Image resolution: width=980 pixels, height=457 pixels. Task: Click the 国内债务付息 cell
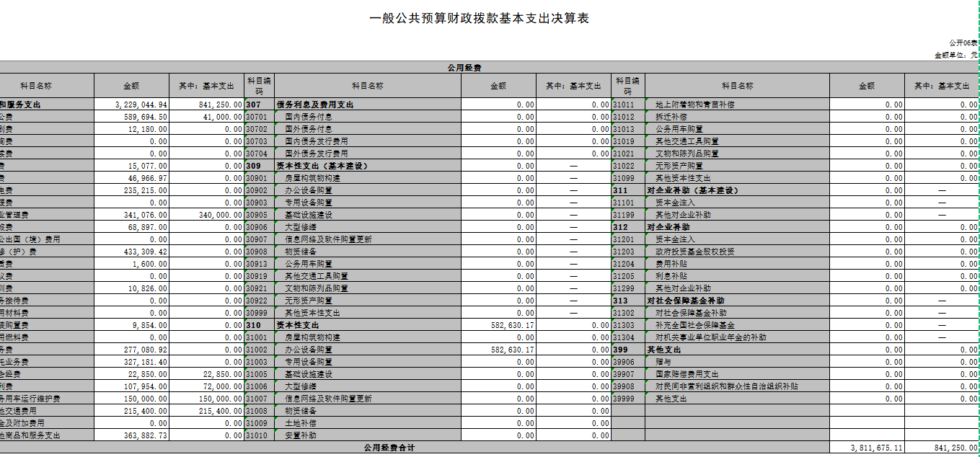[x=367, y=117]
